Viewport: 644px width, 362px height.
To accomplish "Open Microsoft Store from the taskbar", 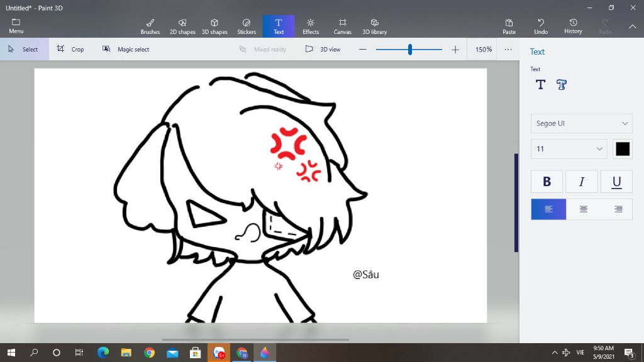I will tap(196, 353).
